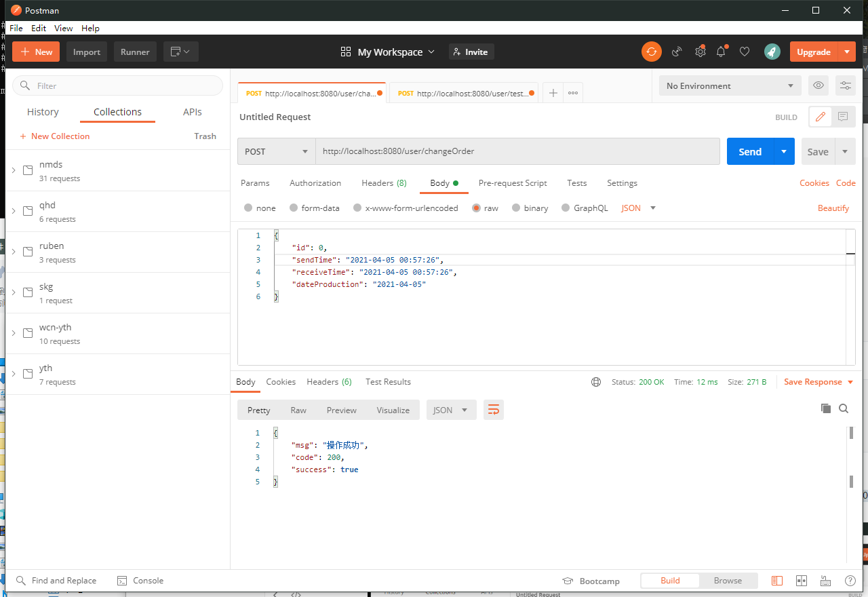Image resolution: width=868 pixels, height=597 pixels.
Task: Switch response view to Raw
Action: click(x=298, y=410)
